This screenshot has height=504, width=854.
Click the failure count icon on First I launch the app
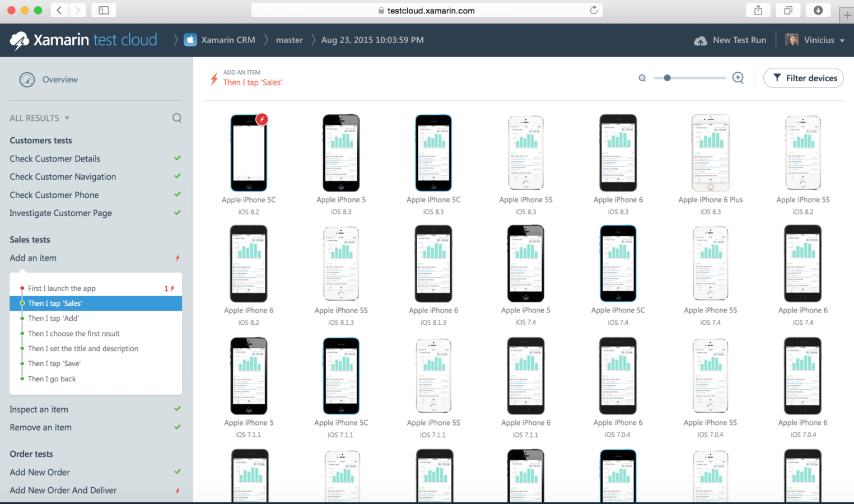[170, 288]
